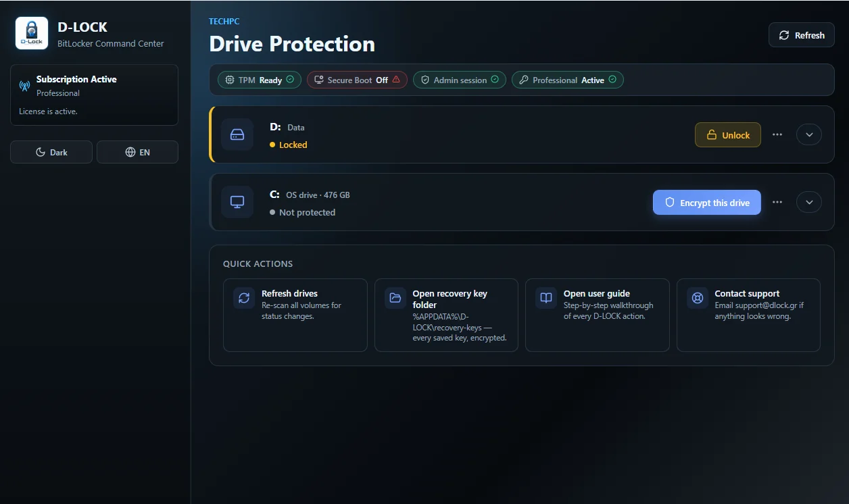Click the Subscription Active panel

(x=94, y=95)
